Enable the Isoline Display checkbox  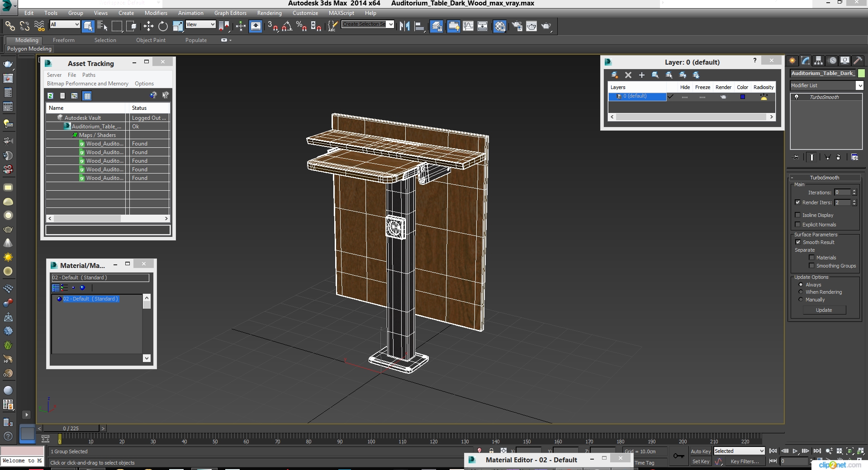click(798, 215)
